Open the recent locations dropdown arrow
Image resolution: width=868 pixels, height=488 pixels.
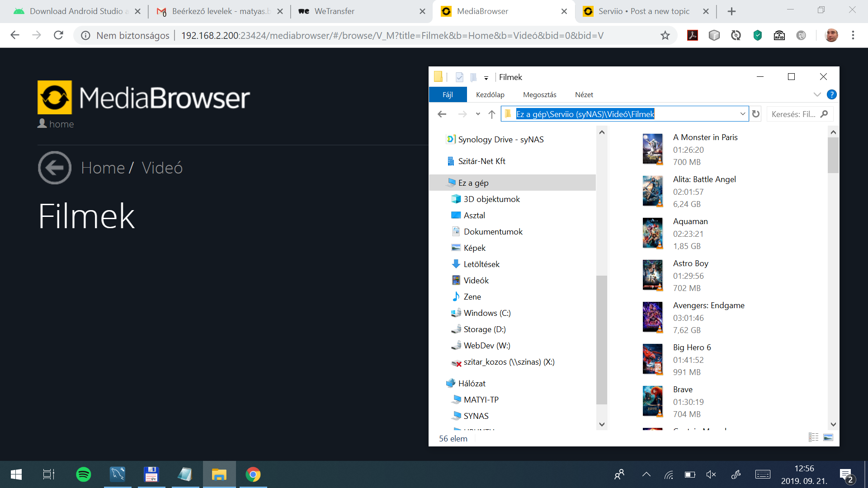click(478, 114)
